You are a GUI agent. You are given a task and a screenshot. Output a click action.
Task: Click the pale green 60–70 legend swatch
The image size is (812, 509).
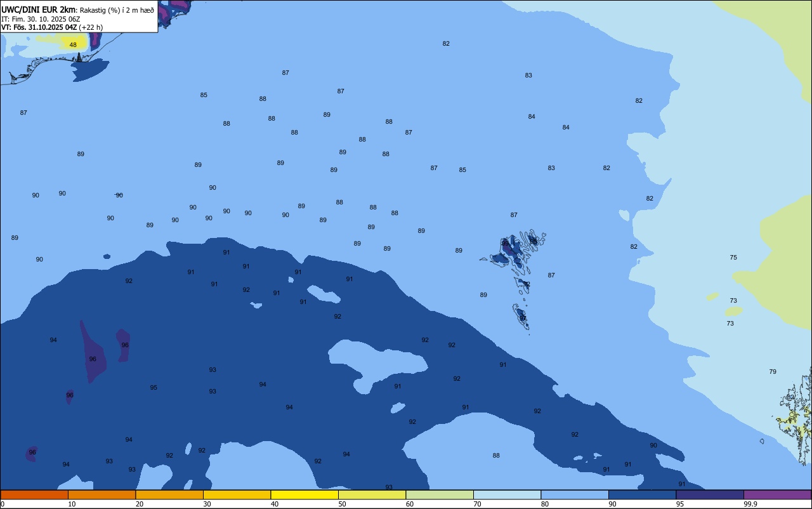440,494
